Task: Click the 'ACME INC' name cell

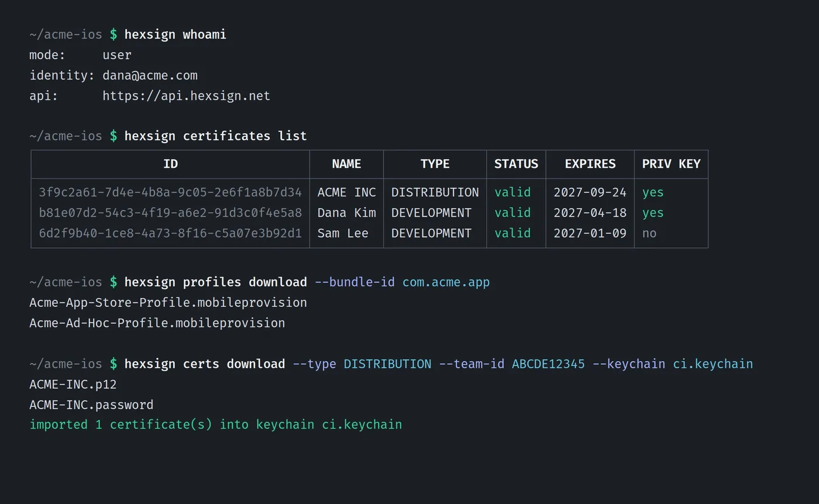Action: tap(346, 192)
